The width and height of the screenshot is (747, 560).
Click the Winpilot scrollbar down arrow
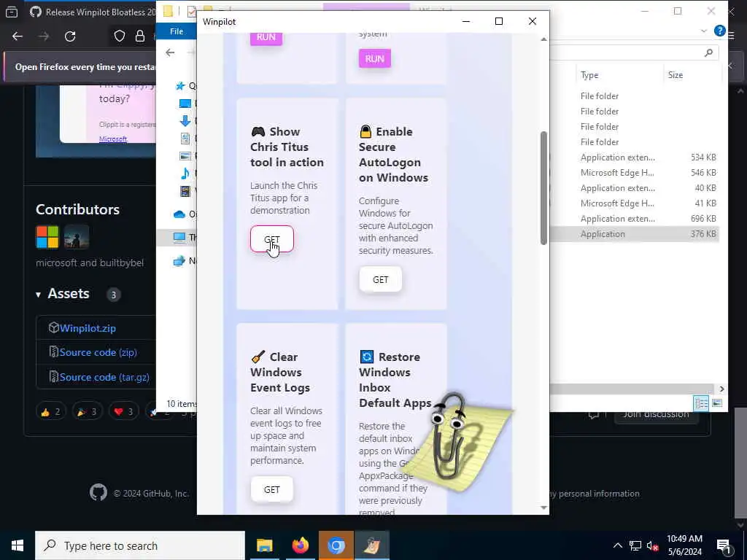point(543,507)
